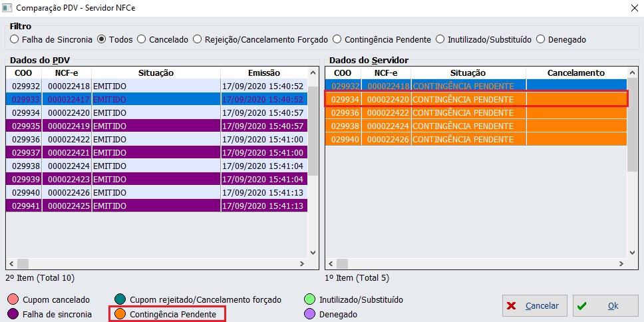
Task: Enable the Contingência Pendente filter radio
Action: click(x=337, y=39)
